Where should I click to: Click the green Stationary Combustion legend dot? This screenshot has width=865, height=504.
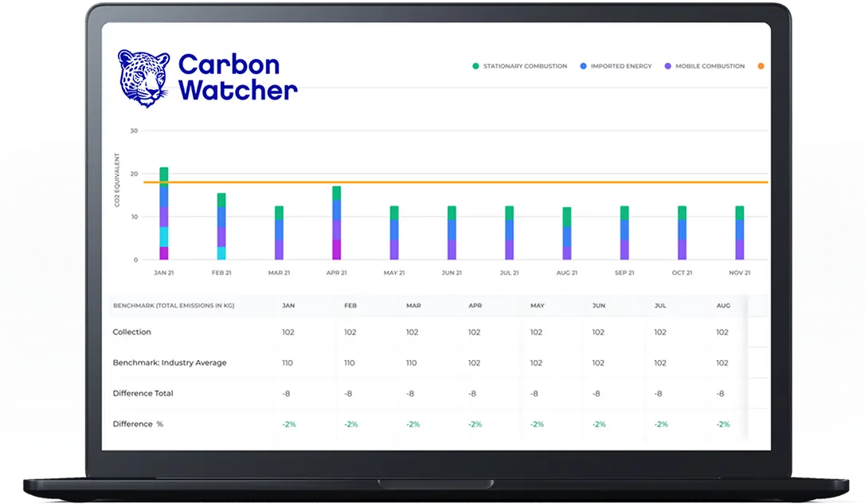pyautogui.click(x=476, y=66)
